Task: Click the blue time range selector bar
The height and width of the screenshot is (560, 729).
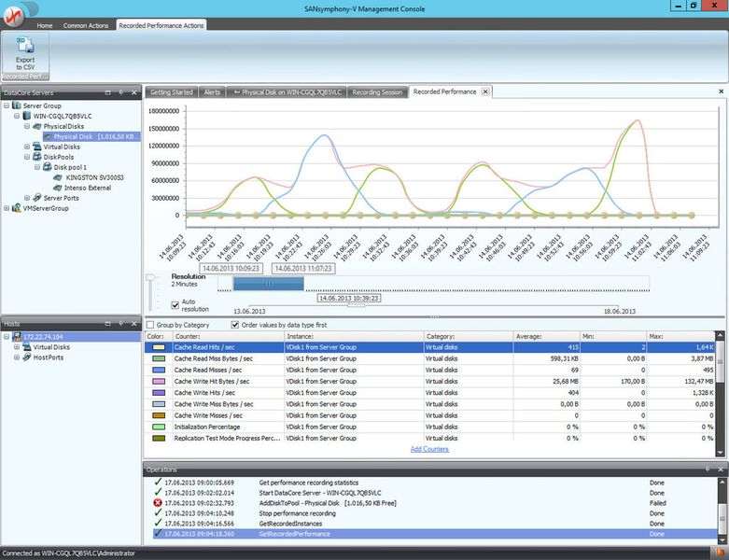Action: pyautogui.click(x=268, y=284)
